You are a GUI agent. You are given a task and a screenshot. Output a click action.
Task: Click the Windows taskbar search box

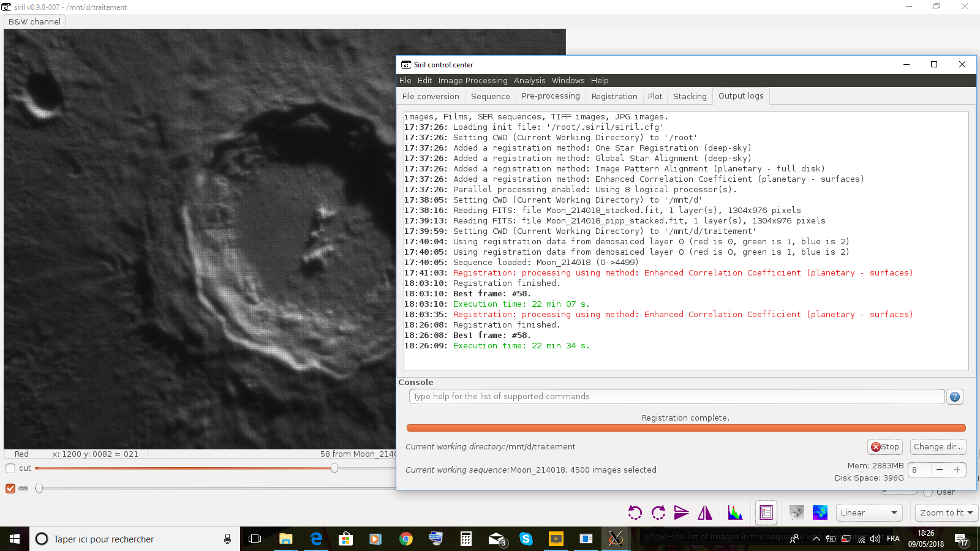(135, 539)
